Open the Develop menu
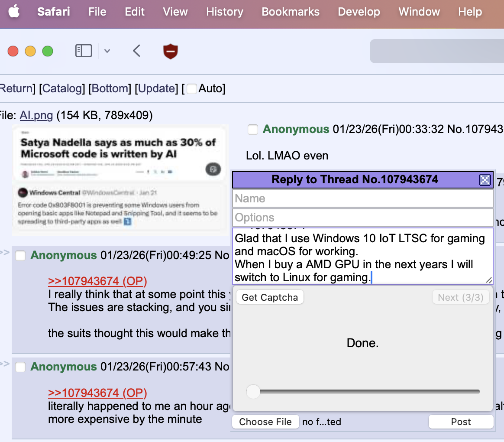 pos(359,12)
